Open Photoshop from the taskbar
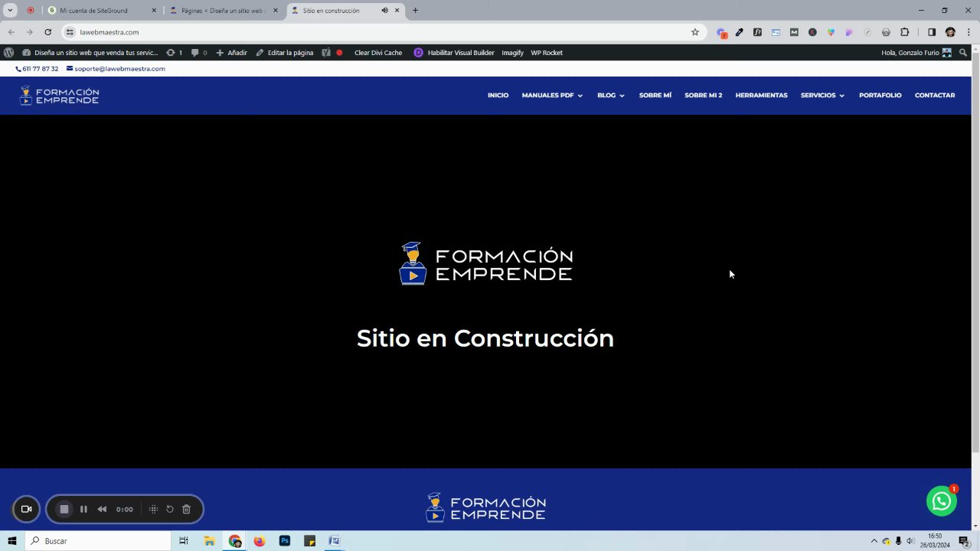 click(285, 541)
